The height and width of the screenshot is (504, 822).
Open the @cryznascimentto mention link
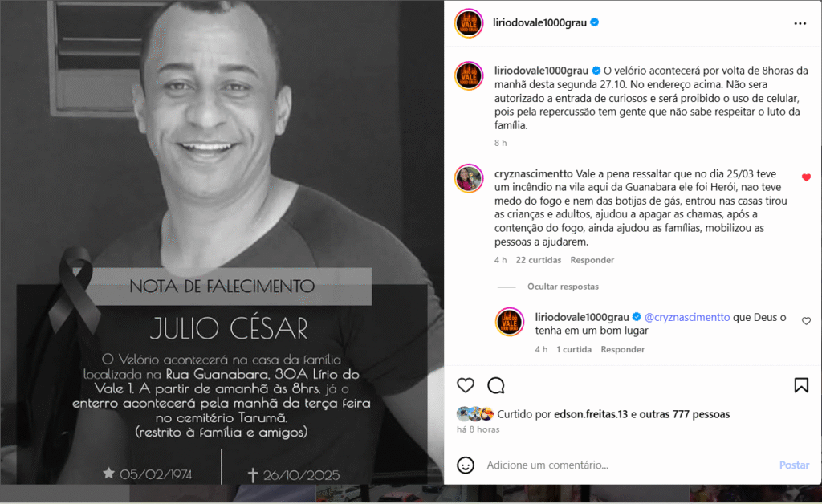coord(687,318)
